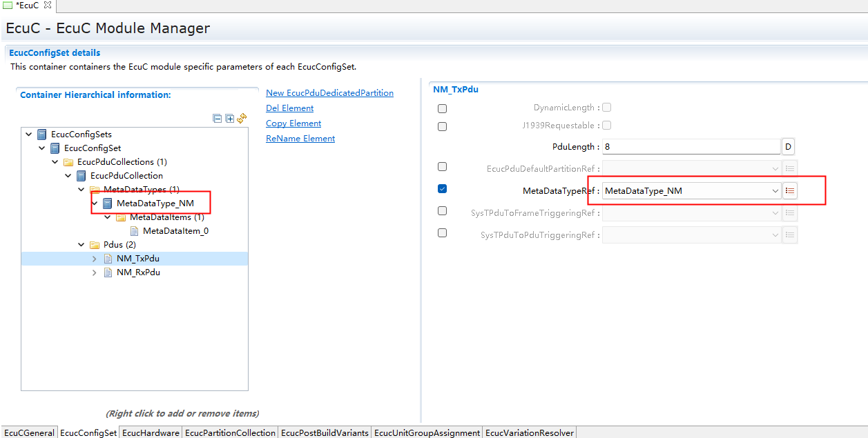Viewport: 868px width, 438px height.
Task: Click the expand all tree icon
Action: pos(230,119)
